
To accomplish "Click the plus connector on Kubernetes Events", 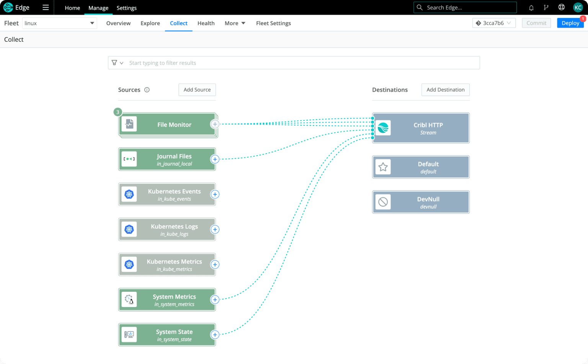I will click(x=215, y=194).
